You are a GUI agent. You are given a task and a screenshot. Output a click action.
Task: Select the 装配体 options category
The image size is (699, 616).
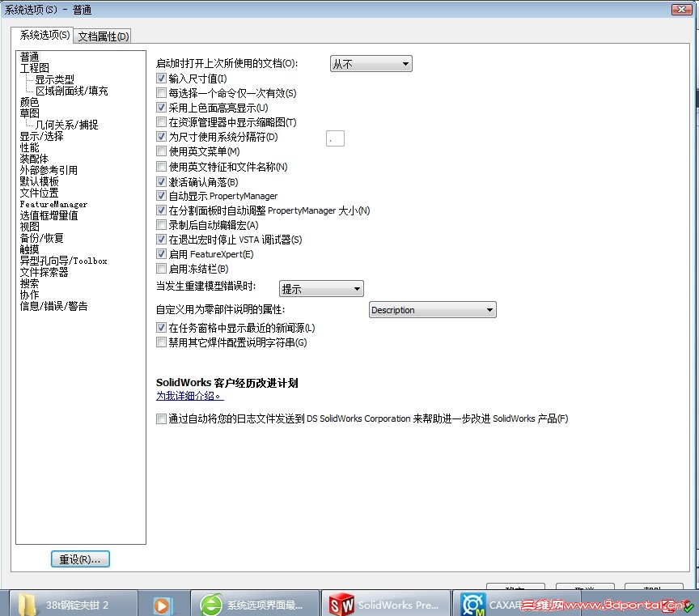pyautogui.click(x=33, y=159)
